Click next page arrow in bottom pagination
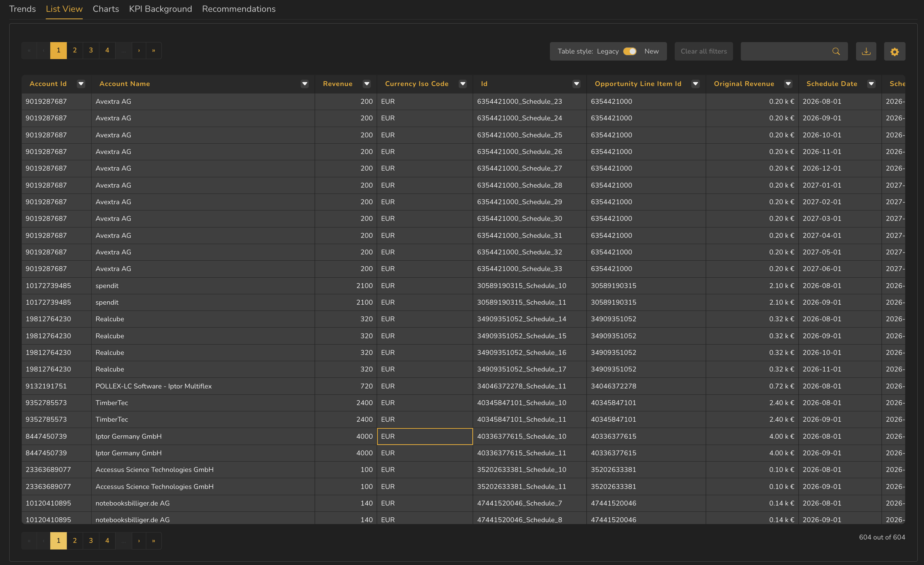 pos(139,541)
